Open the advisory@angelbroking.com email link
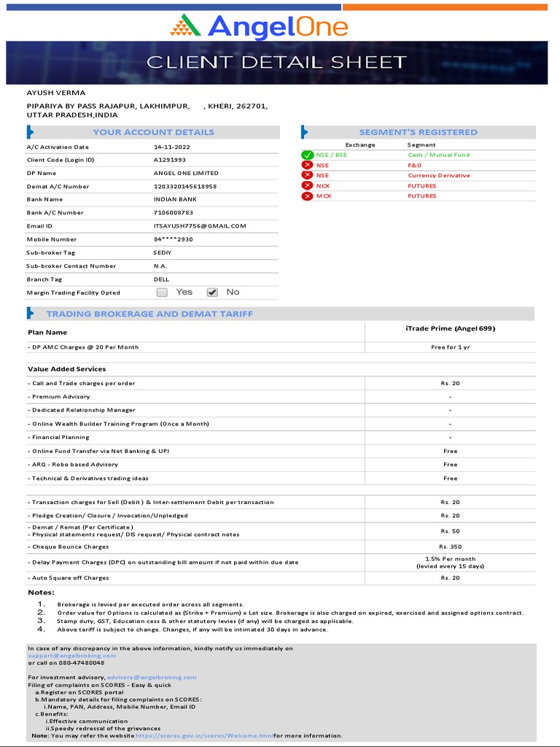Viewport: 560px width, 747px height. coord(152,677)
